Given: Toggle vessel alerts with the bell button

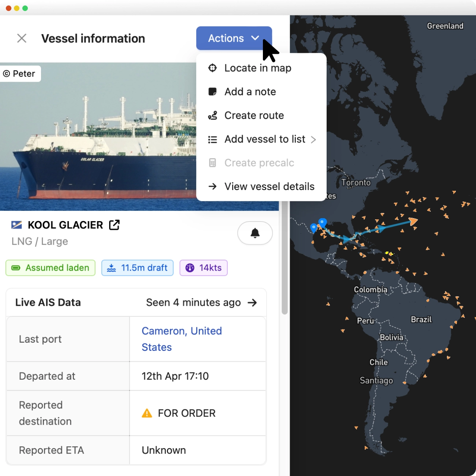Looking at the screenshot, I should (255, 233).
